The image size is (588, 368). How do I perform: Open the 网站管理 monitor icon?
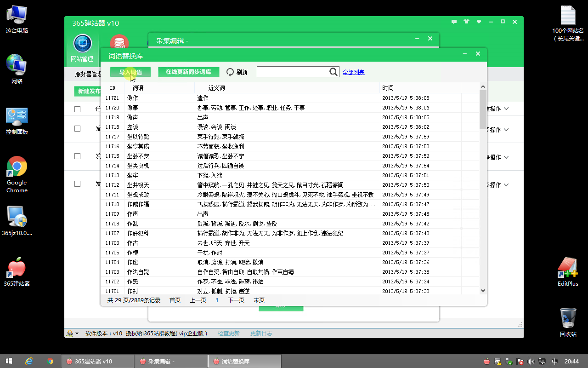(x=82, y=44)
